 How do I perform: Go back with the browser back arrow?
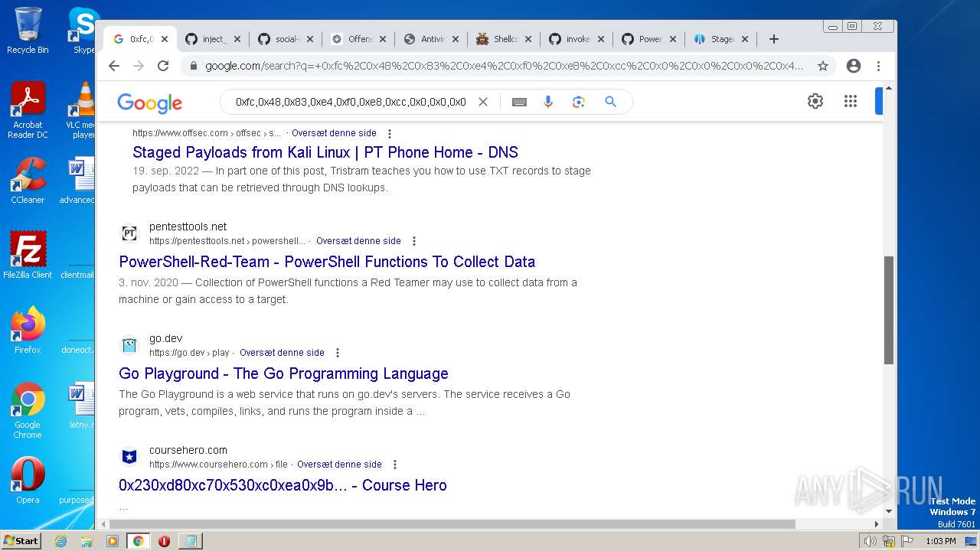click(114, 66)
